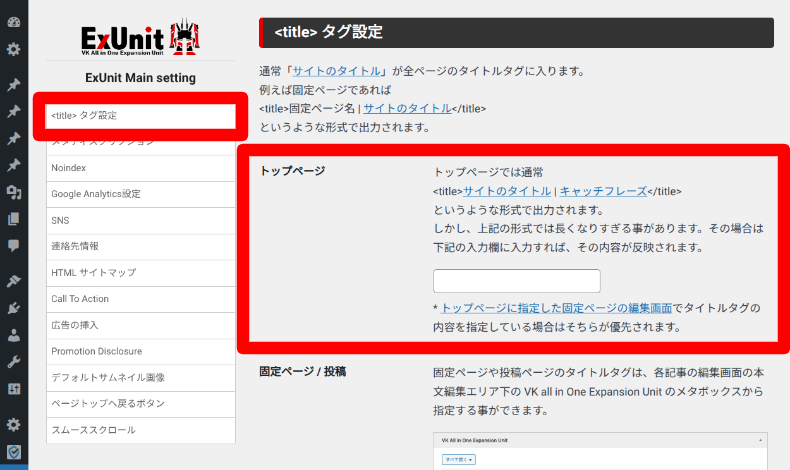Screen dimensions: 790x470
Task: Click the pin icon directly under the upper gear
Action: [14, 84]
